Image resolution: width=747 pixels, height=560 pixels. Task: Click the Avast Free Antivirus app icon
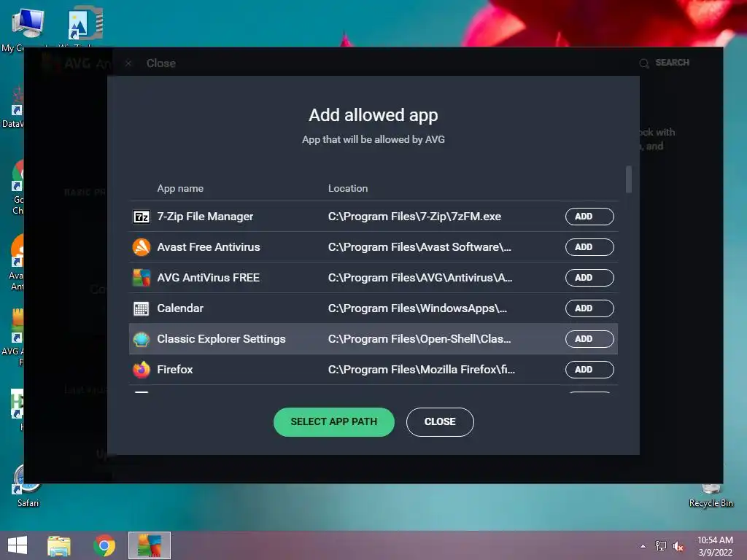(141, 247)
